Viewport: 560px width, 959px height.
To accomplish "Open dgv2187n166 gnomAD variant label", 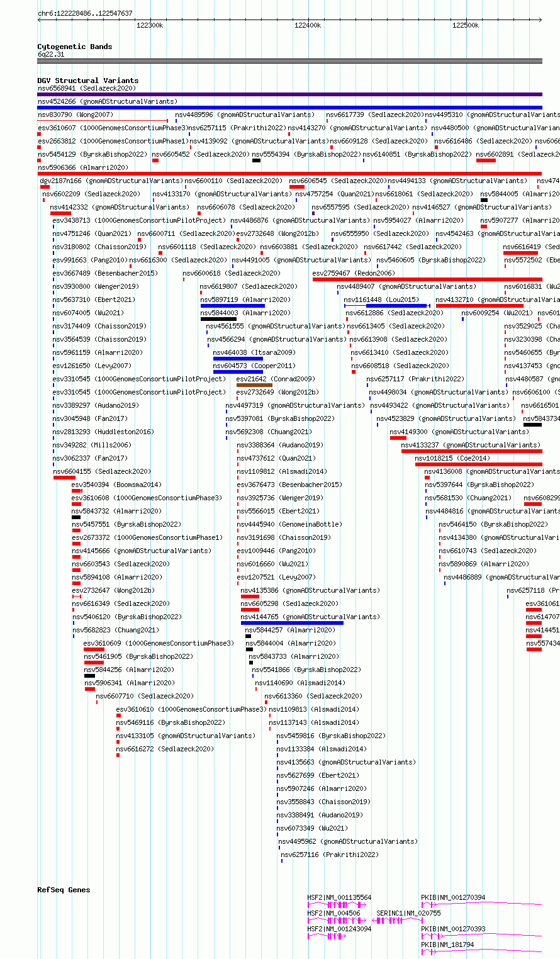I will (112, 181).
